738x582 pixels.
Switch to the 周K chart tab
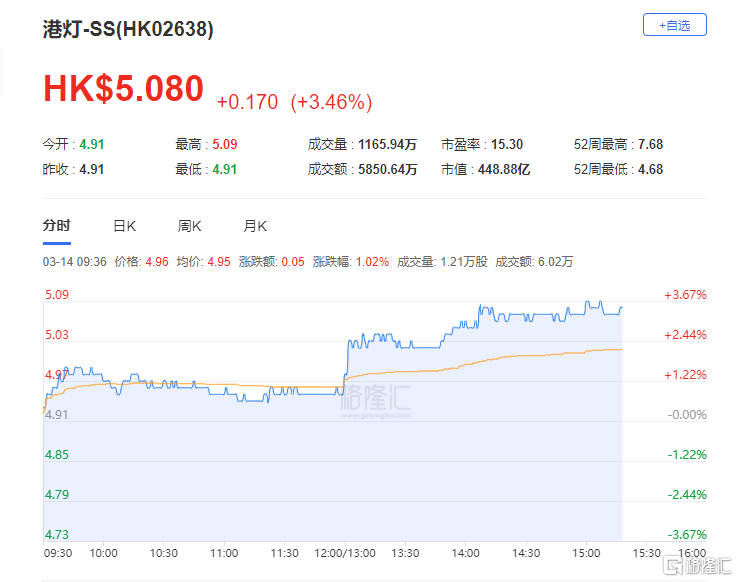[189, 226]
